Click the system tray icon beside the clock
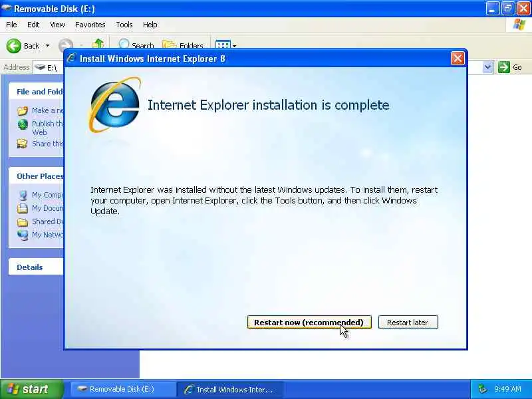532x399 pixels. [482, 389]
